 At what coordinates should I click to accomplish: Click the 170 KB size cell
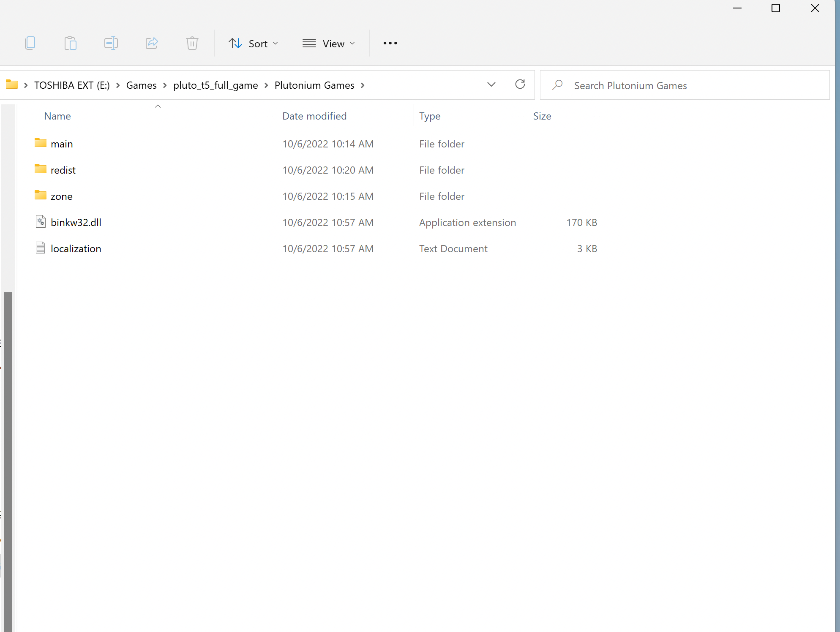click(x=581, y=223)
